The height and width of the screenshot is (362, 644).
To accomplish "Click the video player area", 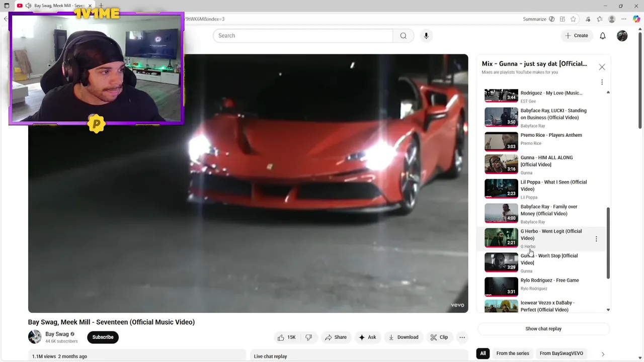I will pyautogui.click(x=248, y=184).
